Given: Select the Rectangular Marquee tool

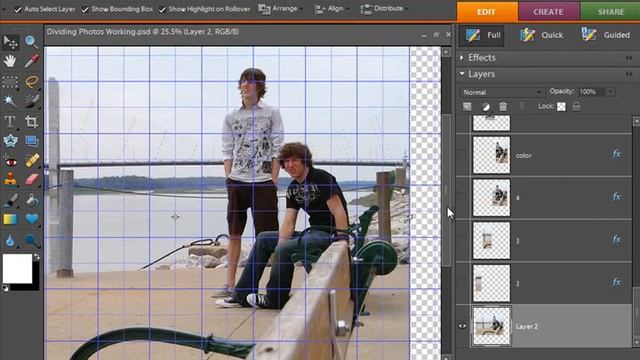Looking at the screenshot, I should coord(10,82).
